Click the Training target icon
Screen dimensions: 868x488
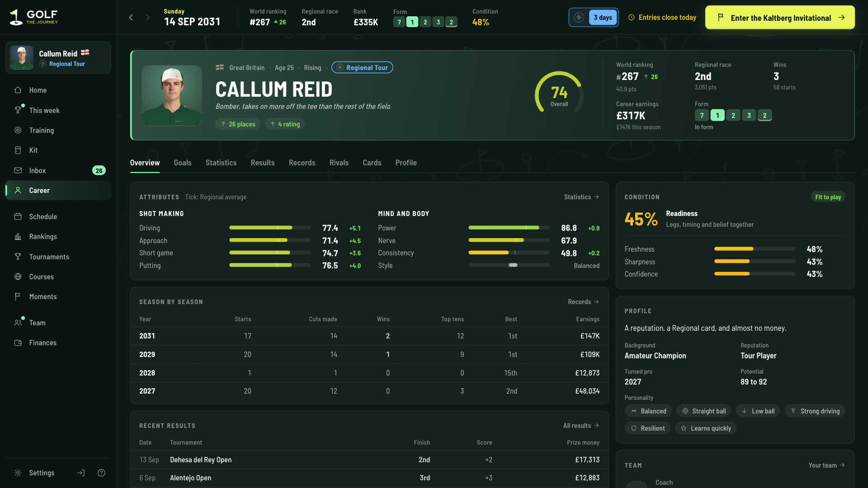tap(18, 130)
